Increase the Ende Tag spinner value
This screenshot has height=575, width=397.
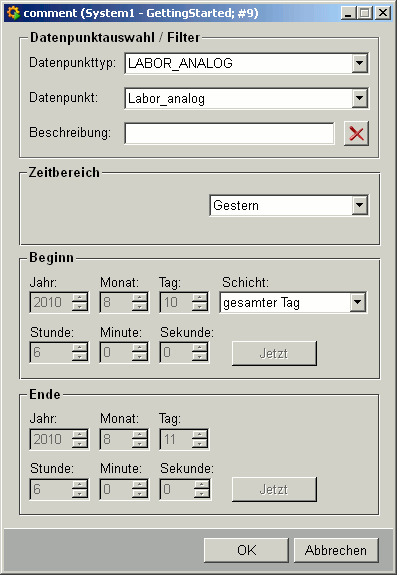pos(200,435)
